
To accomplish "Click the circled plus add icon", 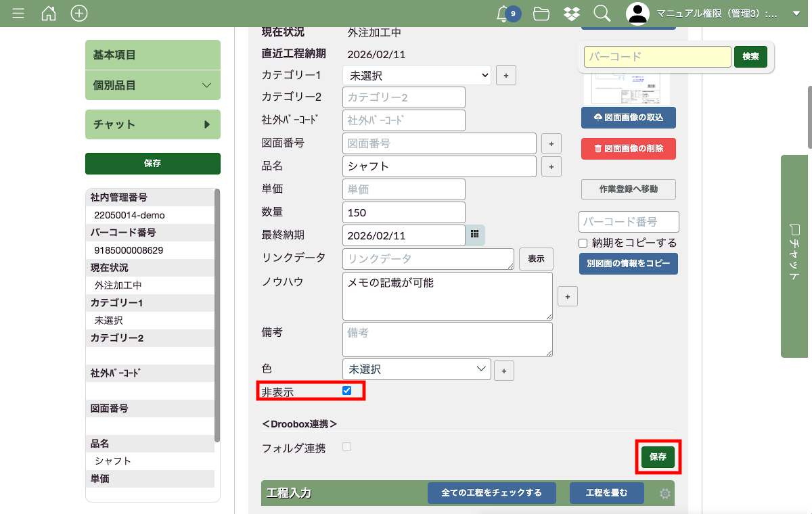I will [x=79, y=14].
